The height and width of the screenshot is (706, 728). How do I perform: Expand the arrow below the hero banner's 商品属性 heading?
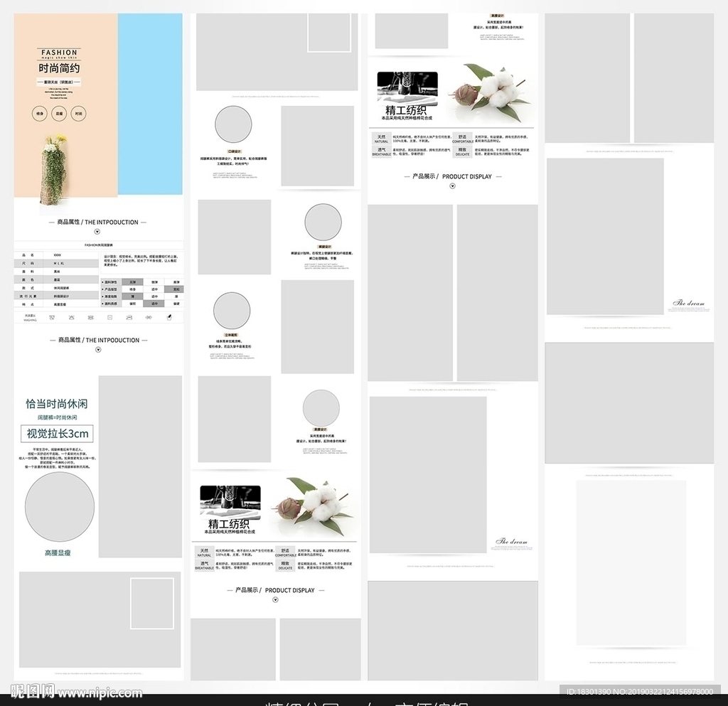(97, 232)
